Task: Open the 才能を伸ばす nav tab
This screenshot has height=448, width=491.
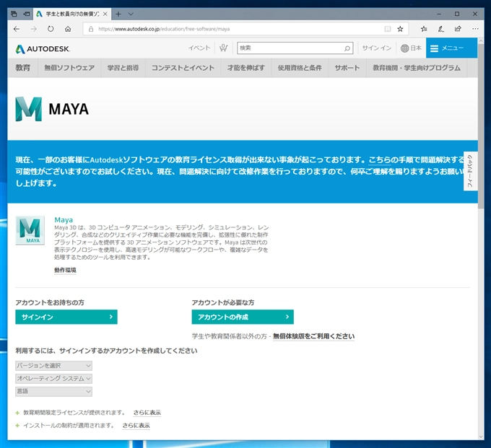Action: point(246,68)
